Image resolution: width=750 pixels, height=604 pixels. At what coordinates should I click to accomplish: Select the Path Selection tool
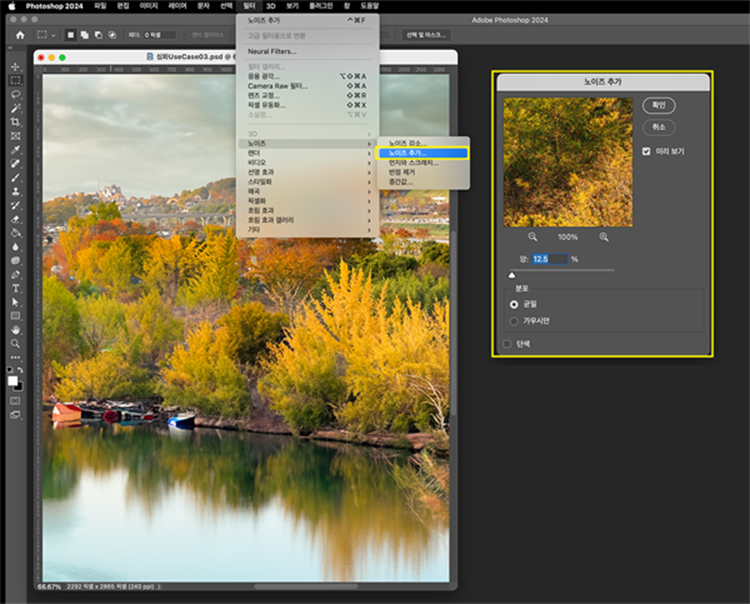[x=15, y=302]
